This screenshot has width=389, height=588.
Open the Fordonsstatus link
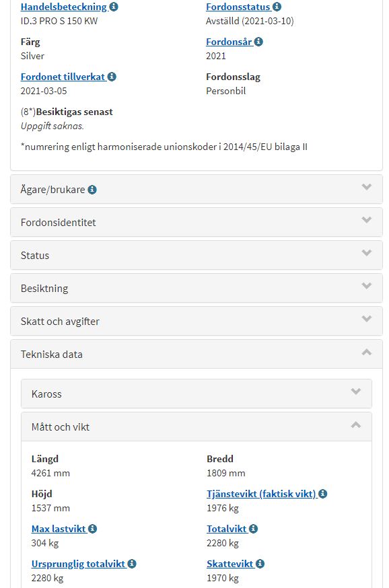[238, 7]
